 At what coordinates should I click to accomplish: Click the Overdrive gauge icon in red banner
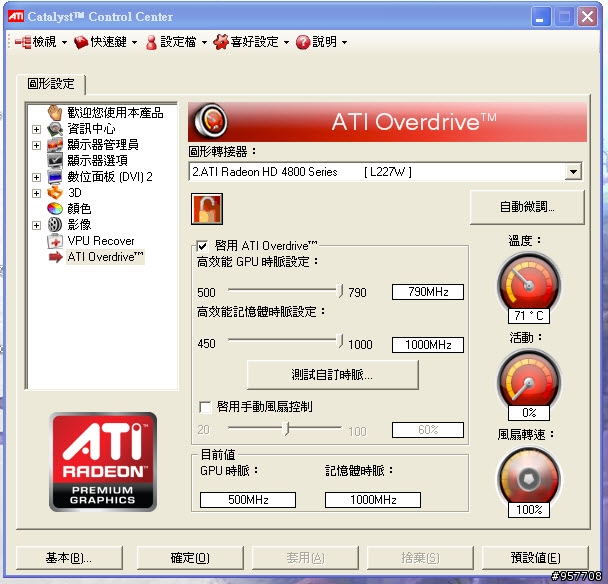pyautogui.click(x=211, y=121)
